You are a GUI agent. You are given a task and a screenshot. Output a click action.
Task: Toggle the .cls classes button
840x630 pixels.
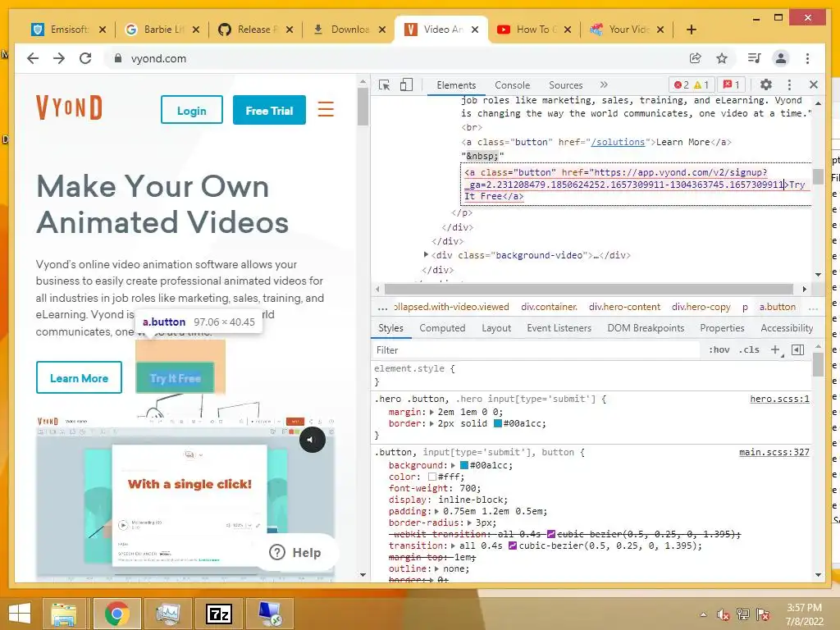[x=749, y=349]
